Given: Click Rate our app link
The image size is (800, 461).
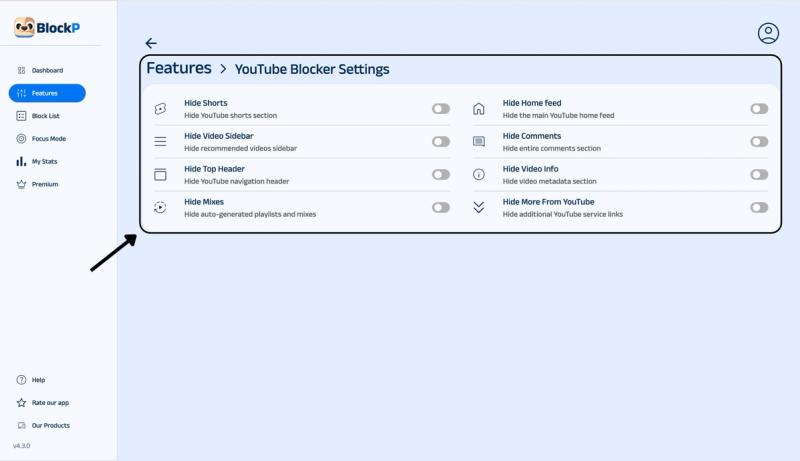Looking at the screenshot, I should coord(50,403).
